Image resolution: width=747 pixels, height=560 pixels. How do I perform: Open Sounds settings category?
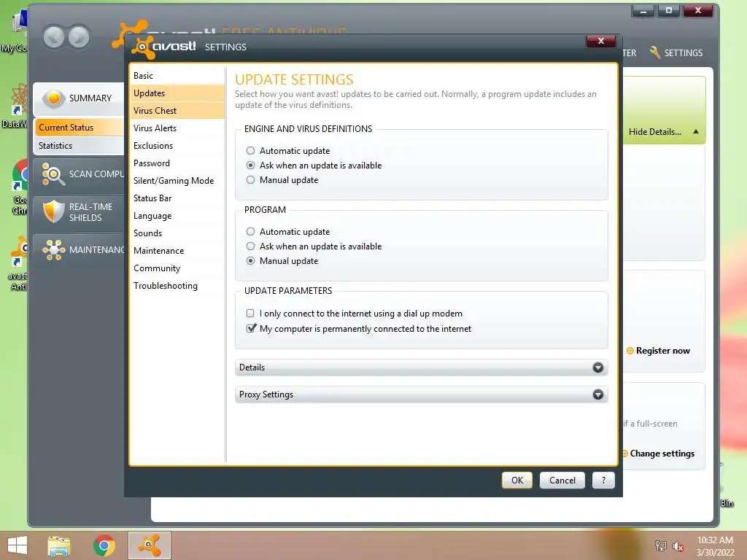click(x=177, y=233)
